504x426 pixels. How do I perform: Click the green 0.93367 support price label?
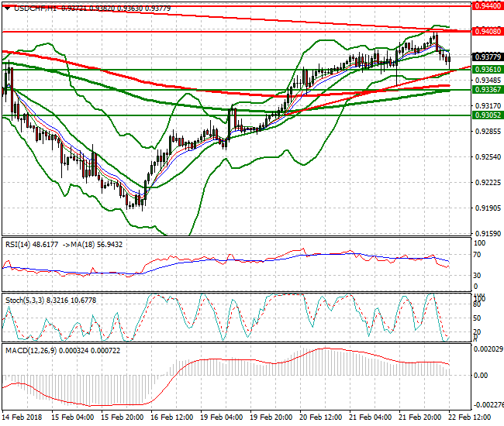click(488, 90)
